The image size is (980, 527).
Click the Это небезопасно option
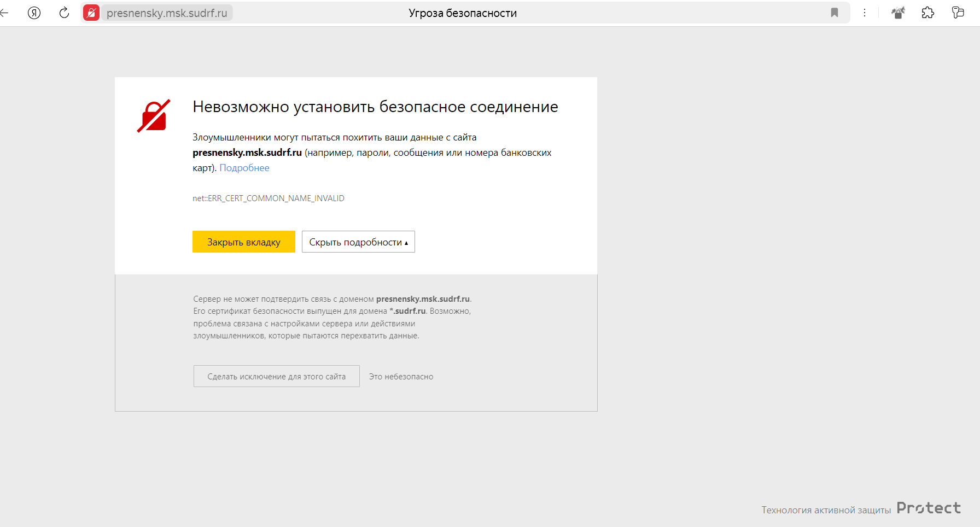(401, 376)
